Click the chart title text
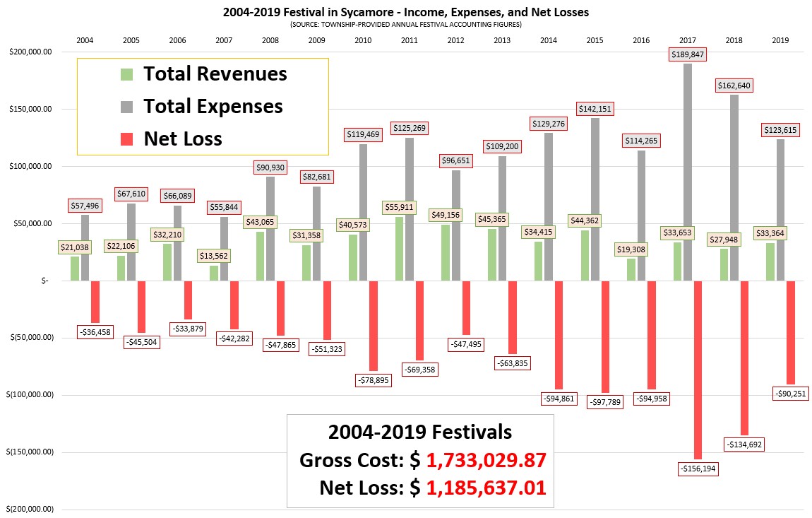This screenshot has height=518, width=812. [x=406, y=13]
